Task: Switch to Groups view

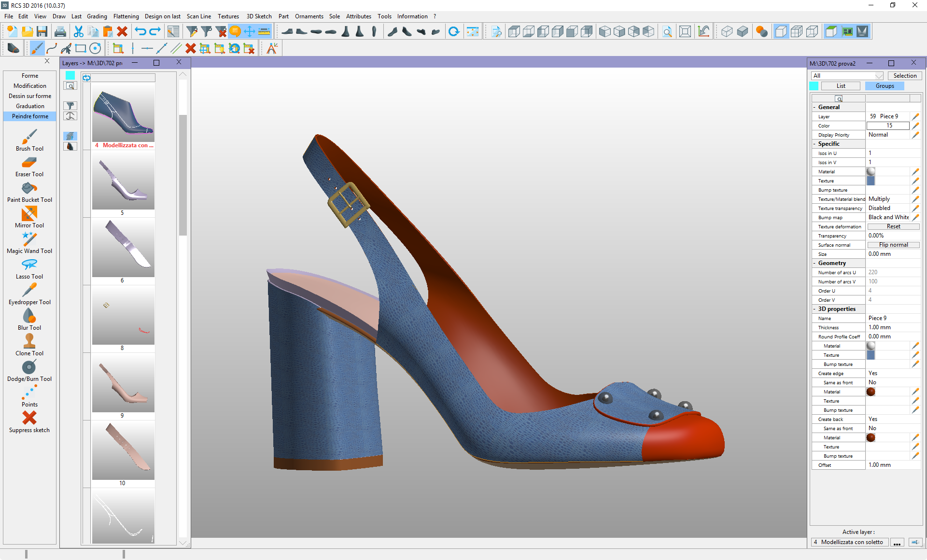Action: click(885, 86)
